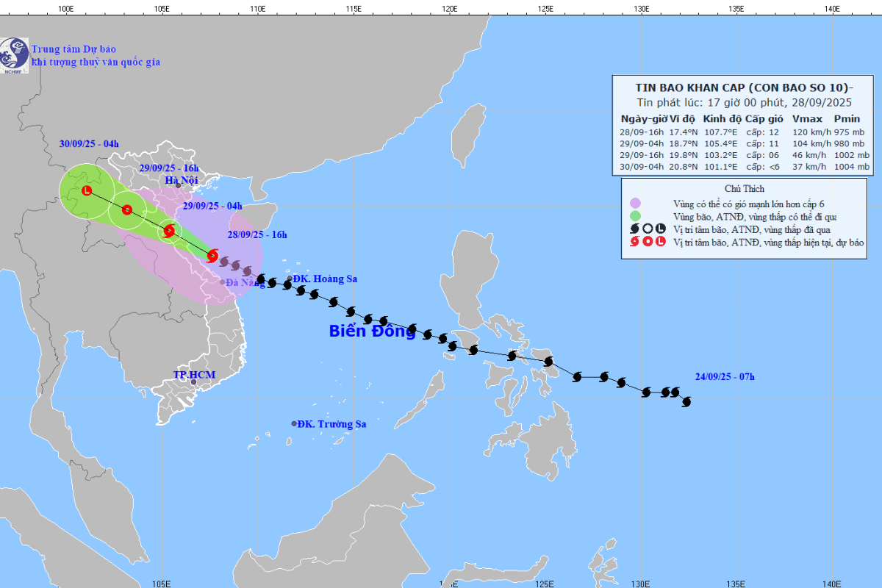The height and width of the screenshot is (588, 882).
Task: Click the Vmax column header
Action: click(806, 118)
